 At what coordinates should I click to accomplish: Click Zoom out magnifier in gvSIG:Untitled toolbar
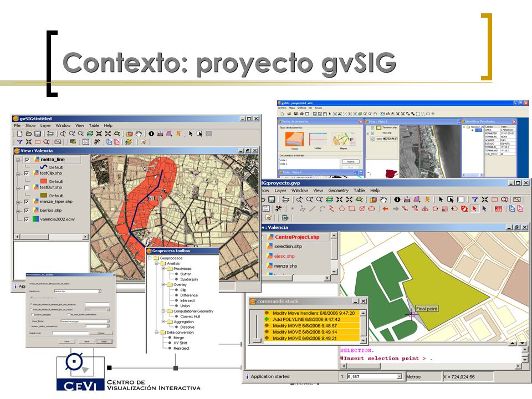pos(81,134)
